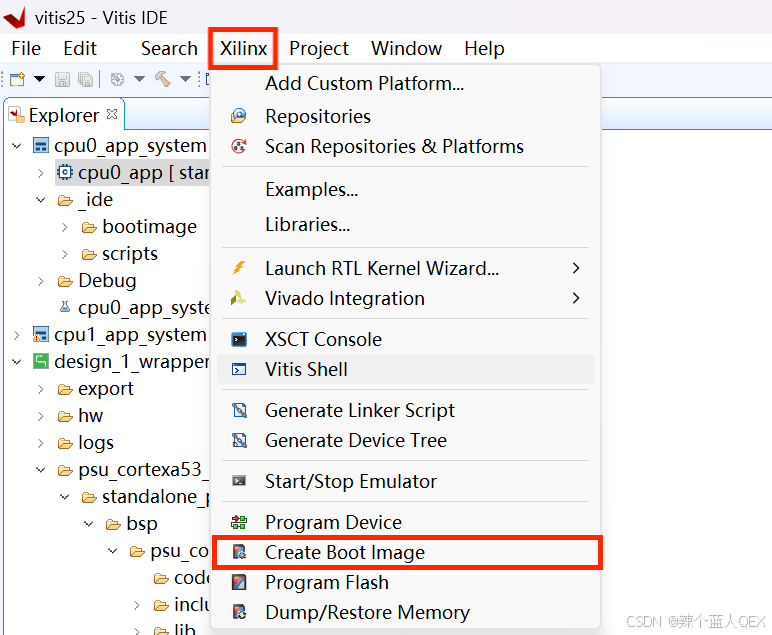Open Launch RTL Kernel Wizard submenu arrow
The image size is (772, 635).
tap(576, 268)
